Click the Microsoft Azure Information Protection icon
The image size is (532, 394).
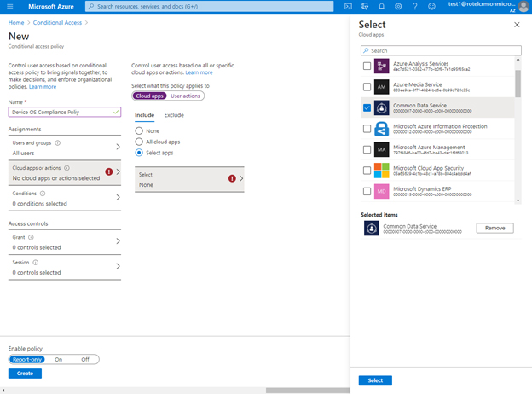pyautogui.click(x=381, y=129)
